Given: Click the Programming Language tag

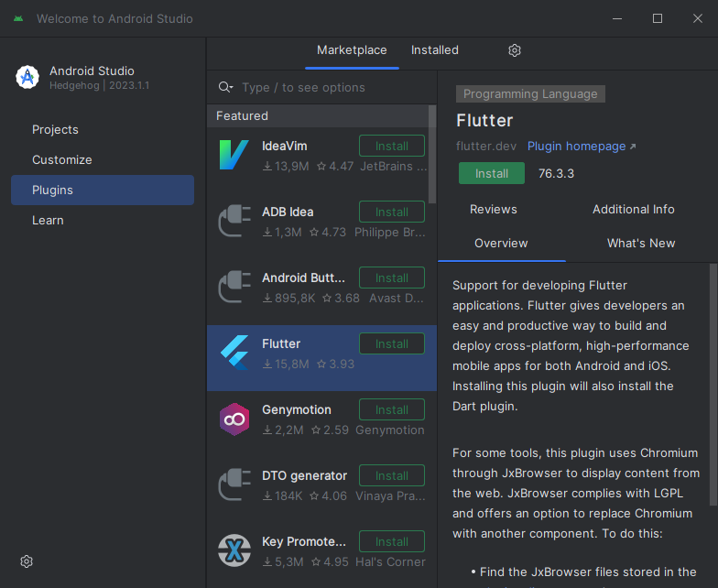Looking at the screenshot, I should [x=530, y=93].
